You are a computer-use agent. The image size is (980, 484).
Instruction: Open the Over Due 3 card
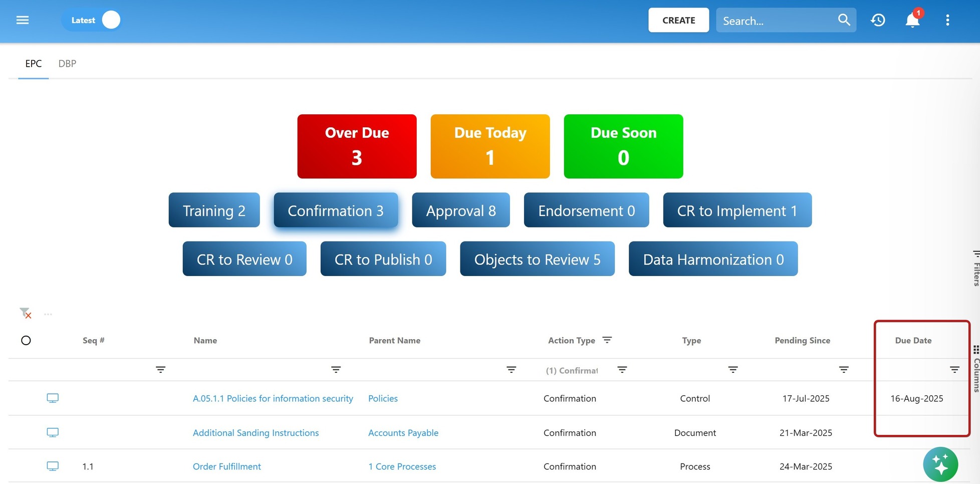click(357, 146)
